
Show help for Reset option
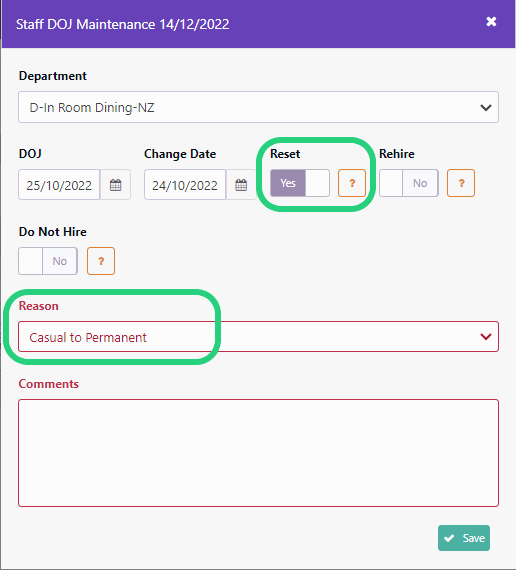click(x=352, y=183)
